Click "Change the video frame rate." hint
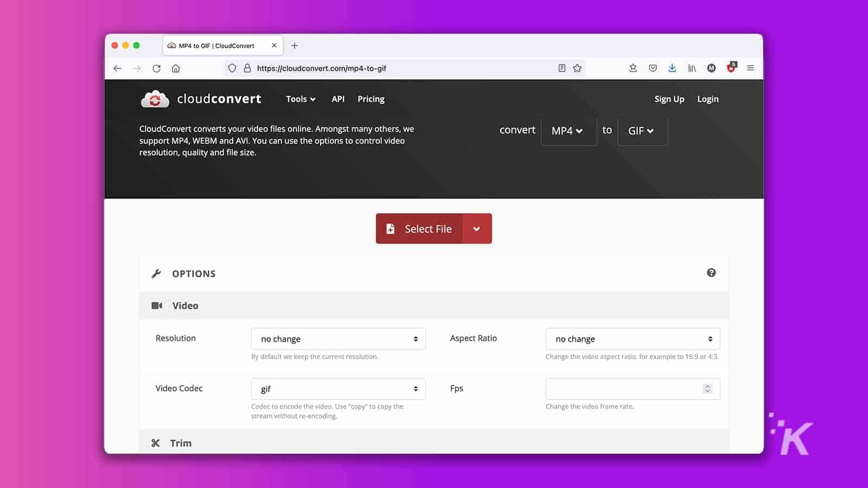Image resolution: width=868 pixels, height=488 pixels. tap(590, 407)
